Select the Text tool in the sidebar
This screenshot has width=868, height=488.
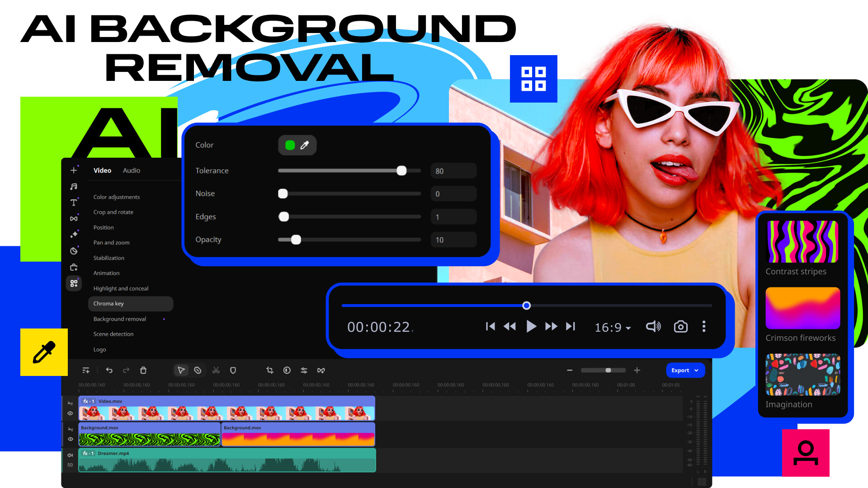pyautogui.click(x=73, y=202)
